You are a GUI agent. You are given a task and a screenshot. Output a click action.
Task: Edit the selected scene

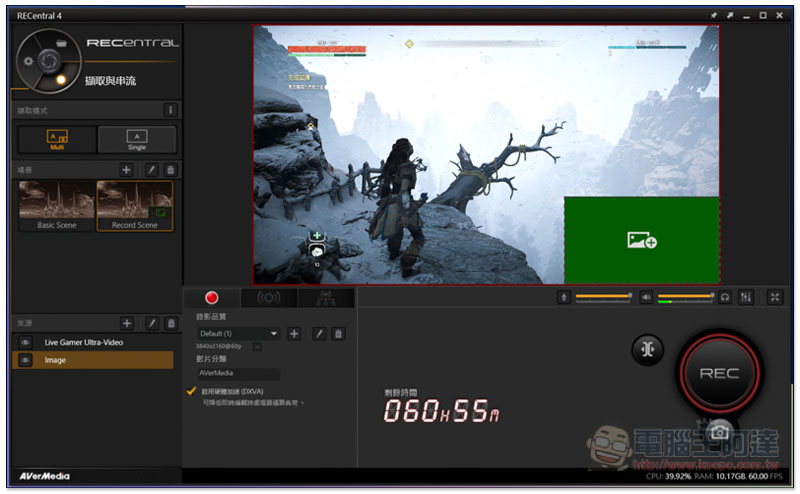[x=152, y=169]
